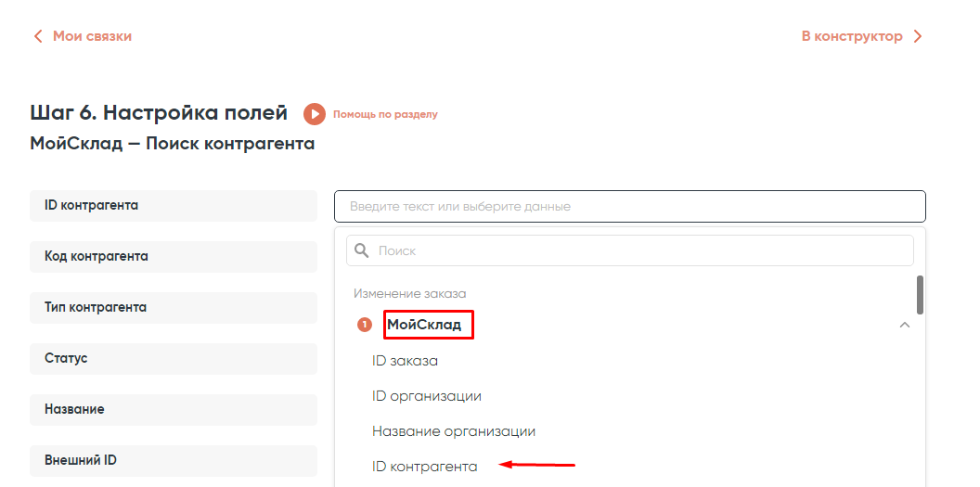Select ID контрагента in the dropdown list
This screenshot has height=487, width=980.
pos(425,467)
